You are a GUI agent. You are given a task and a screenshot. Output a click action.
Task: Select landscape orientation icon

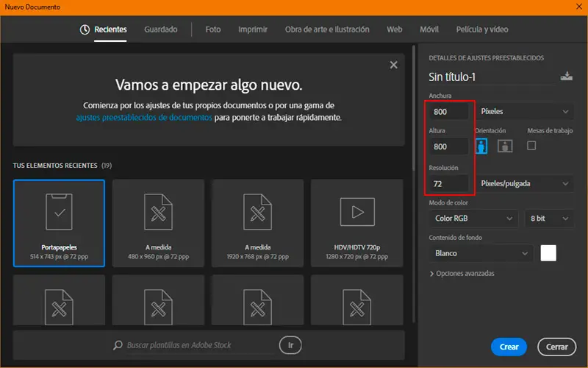505,146
